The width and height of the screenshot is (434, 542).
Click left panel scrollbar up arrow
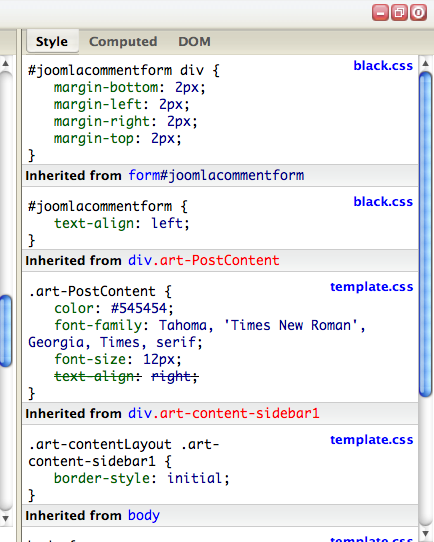[6, 63]
